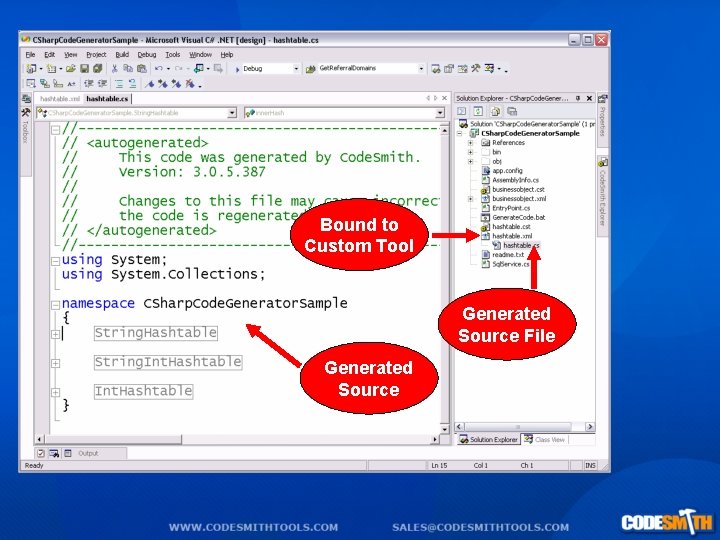720x540 pixels.
Task: Click the Properties icon in Solution Explorer toolbar
Action: click(512, 111)
